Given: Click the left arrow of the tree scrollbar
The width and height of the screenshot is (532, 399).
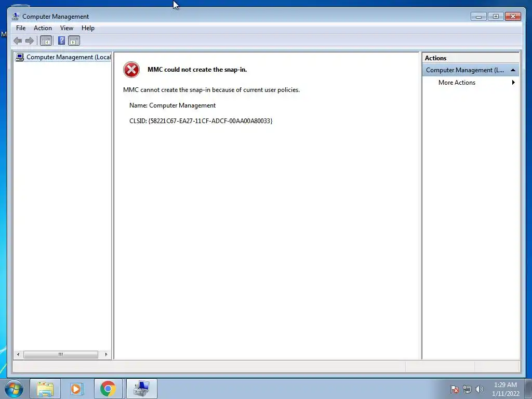Looking at the screenshot, I should coord(18,354).
